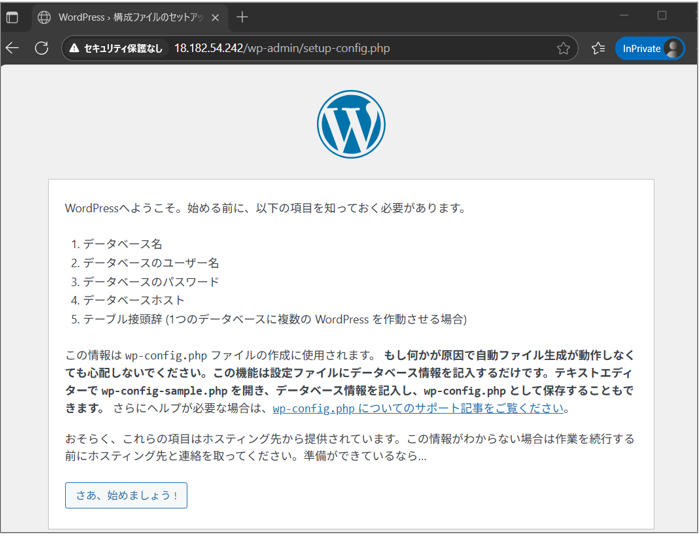Viewport: 700px width, 538px height.
Task: Click security warning triangle icon
Action: pos(74,48)
